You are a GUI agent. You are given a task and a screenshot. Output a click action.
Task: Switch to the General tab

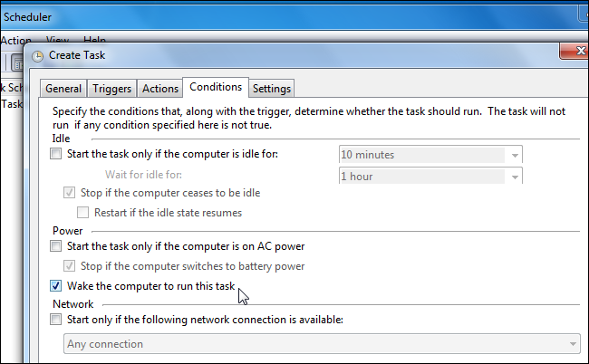tap(63, 89)
